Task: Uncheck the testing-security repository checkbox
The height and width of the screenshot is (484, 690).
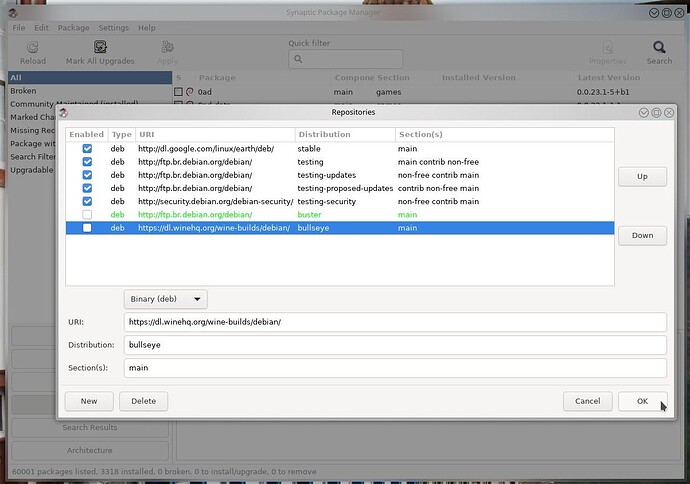Action: point(87,202)
